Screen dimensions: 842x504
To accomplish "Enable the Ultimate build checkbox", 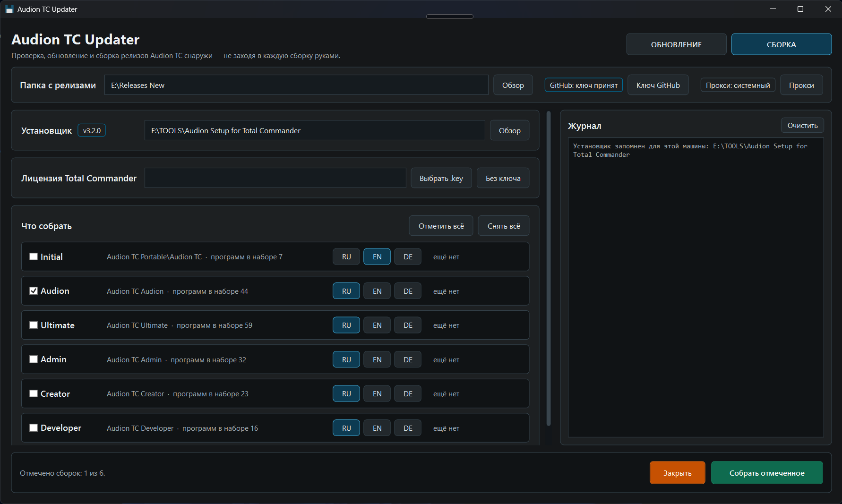I will (34, 325).
